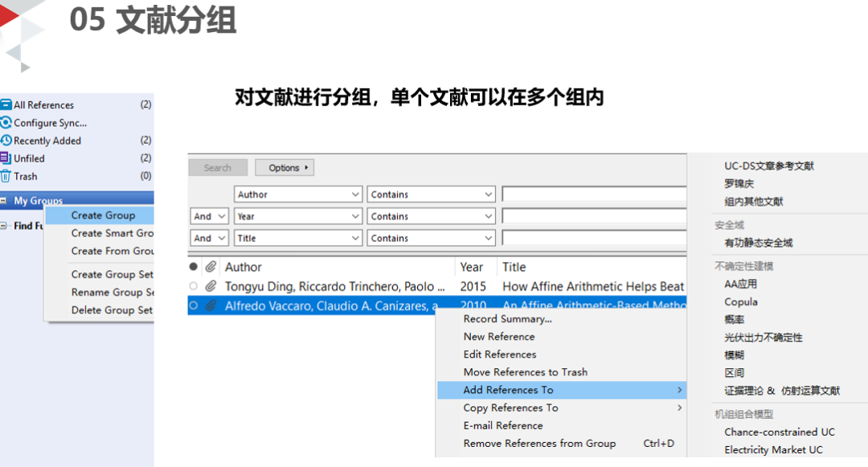Open the Contains dropdown in the Author row
The image size is (868, 467).
click(x=431, y=195)
